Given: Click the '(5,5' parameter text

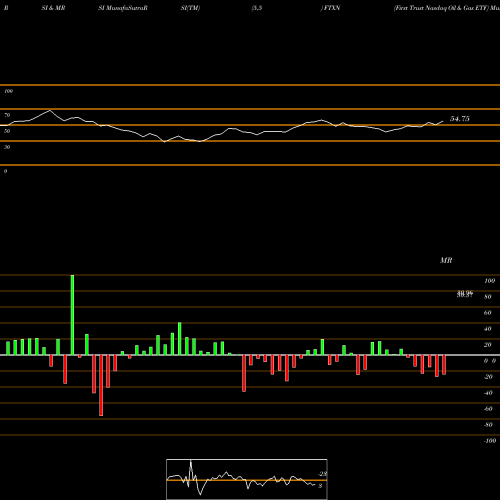Looking at the screenshot, I should [x=257, y=8].
